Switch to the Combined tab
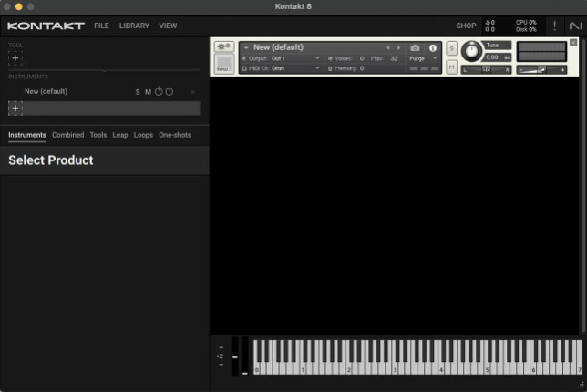587x392 pixels. pos(67,135)
